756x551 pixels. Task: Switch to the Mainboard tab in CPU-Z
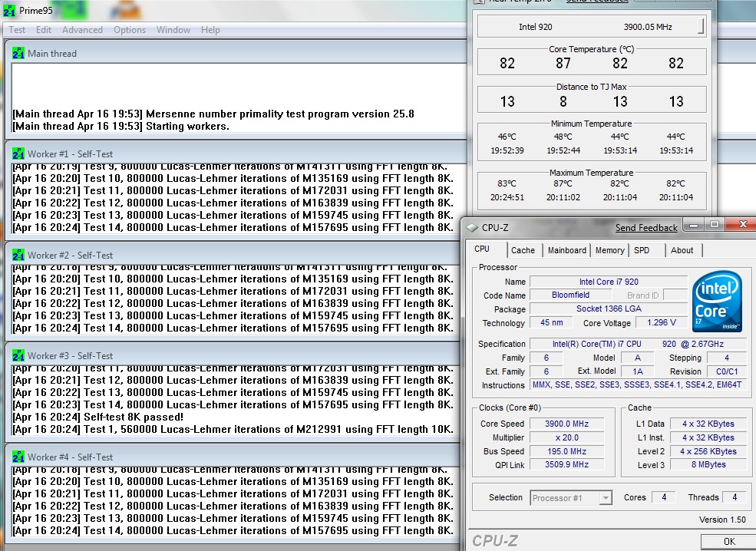tap(567, 250)
